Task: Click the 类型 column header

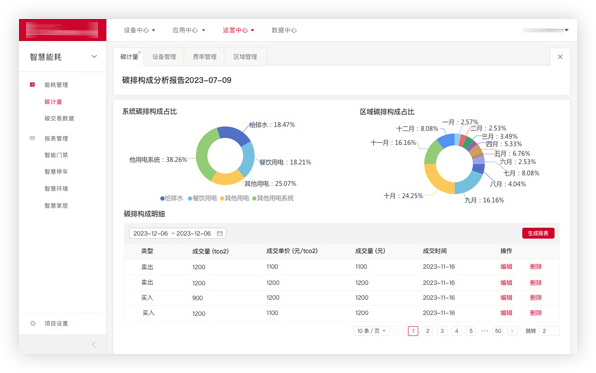Action: coord(147,251)
